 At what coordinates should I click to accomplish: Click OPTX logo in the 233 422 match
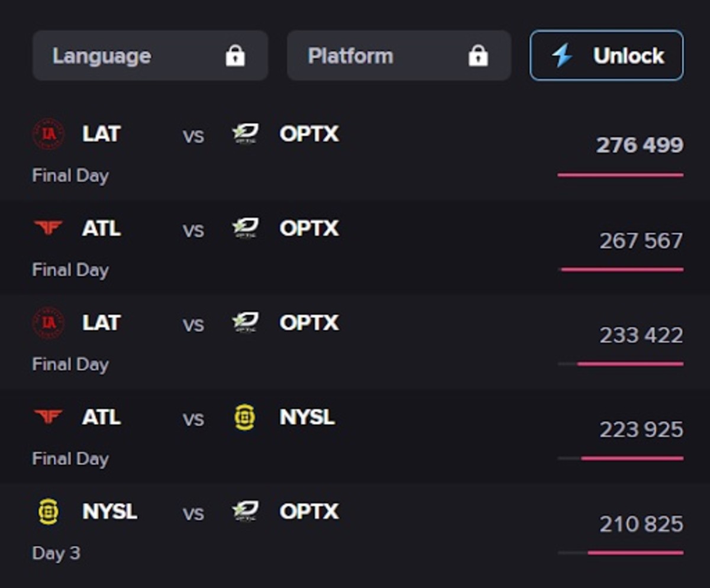(x=245, y=323)
